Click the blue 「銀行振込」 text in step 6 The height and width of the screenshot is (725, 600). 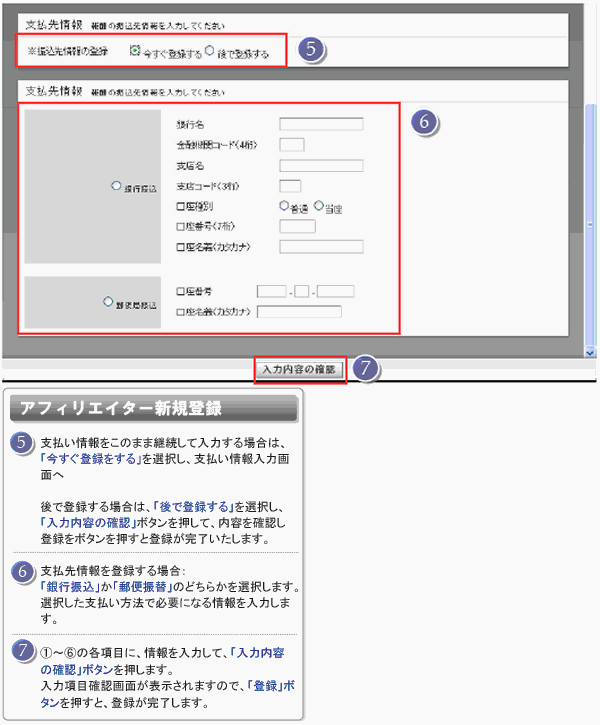(71, 587)
